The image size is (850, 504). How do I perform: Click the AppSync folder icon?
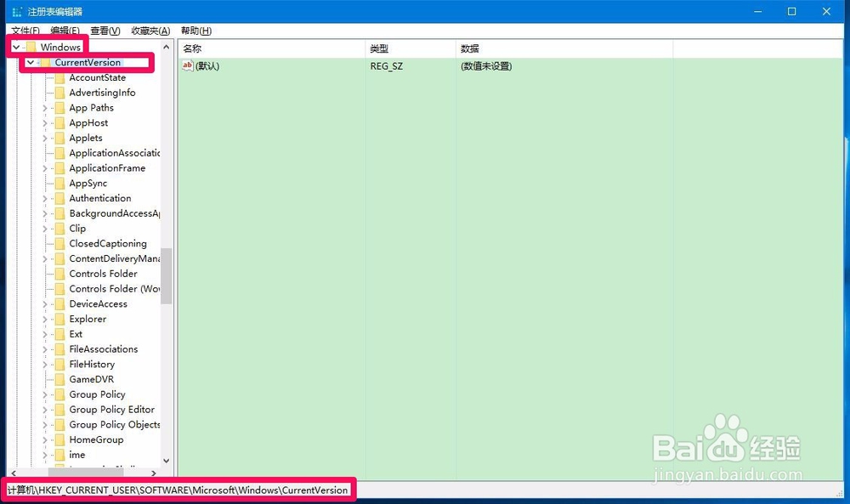click(59, 184)
